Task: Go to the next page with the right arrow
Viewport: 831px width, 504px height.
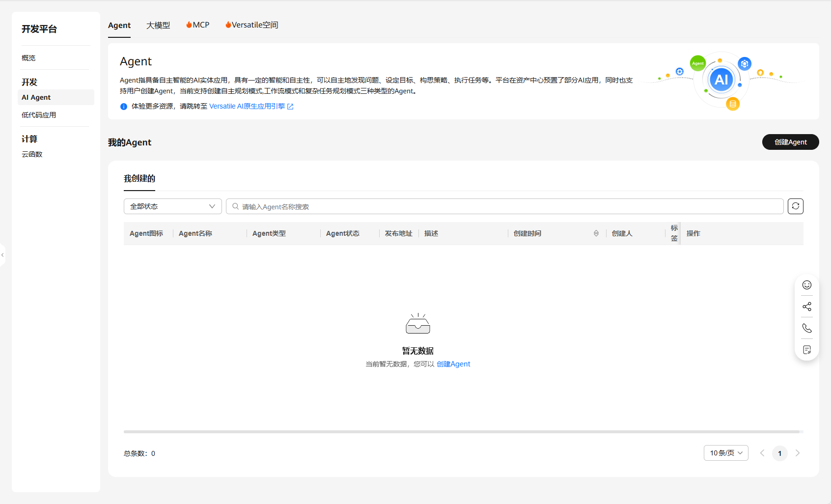Action: click(x=798, y=453)
